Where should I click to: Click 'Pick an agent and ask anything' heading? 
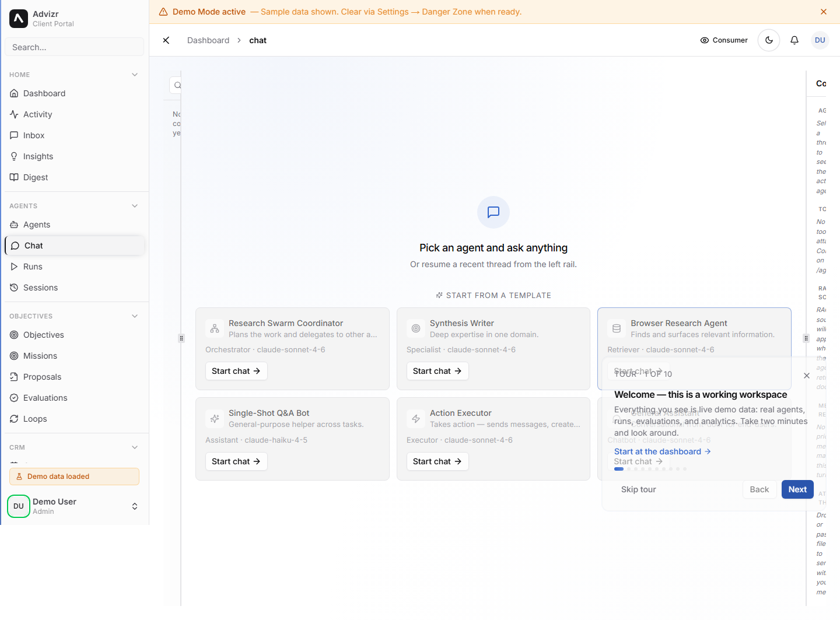tap(494, 248)
